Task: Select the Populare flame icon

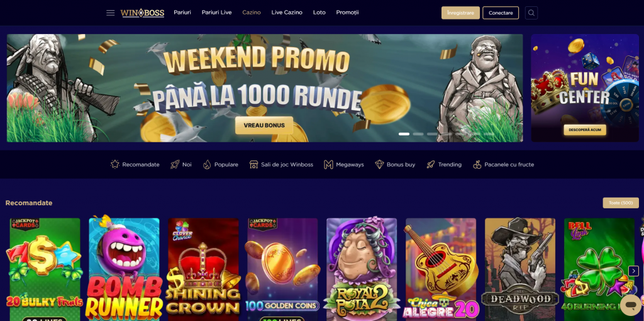Action: click(207, 164)
